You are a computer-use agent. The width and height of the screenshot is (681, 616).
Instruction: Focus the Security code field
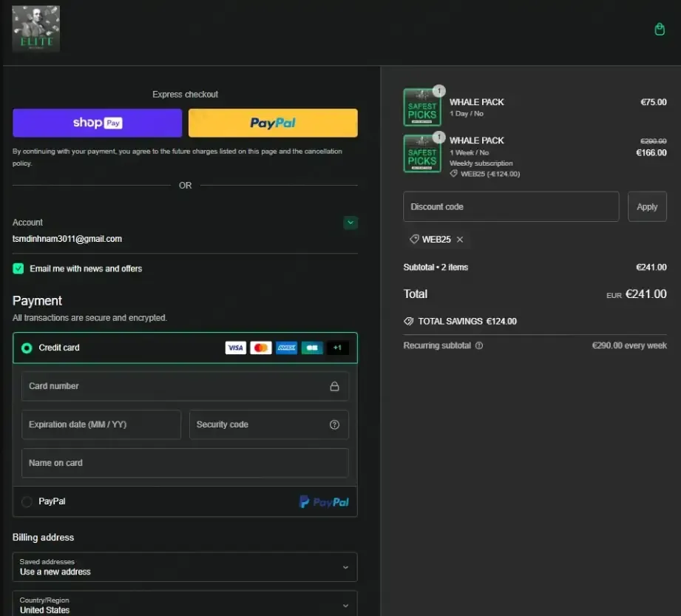click(x=269, y=424)
